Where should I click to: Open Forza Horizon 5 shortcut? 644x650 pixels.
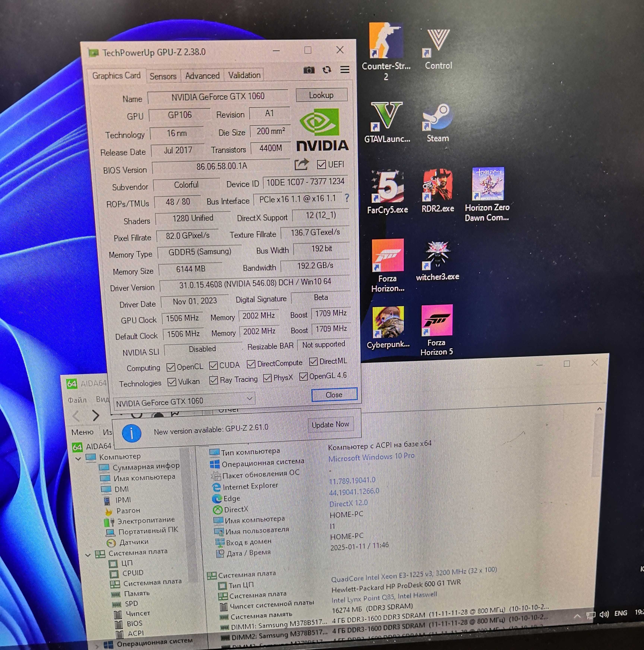click(x=437, y=330)
